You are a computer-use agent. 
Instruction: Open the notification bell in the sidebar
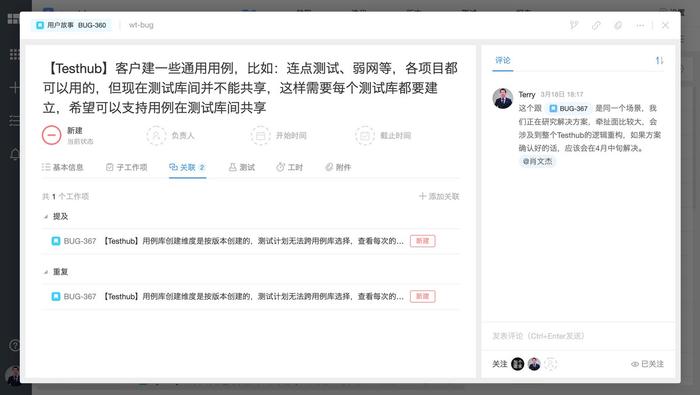(x=15, y=154)
